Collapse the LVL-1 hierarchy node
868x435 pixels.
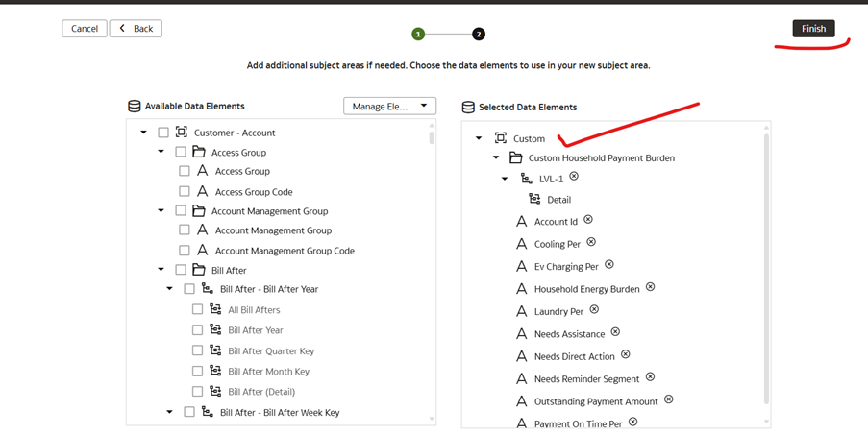pyautogui.click(x=505, y=179)
